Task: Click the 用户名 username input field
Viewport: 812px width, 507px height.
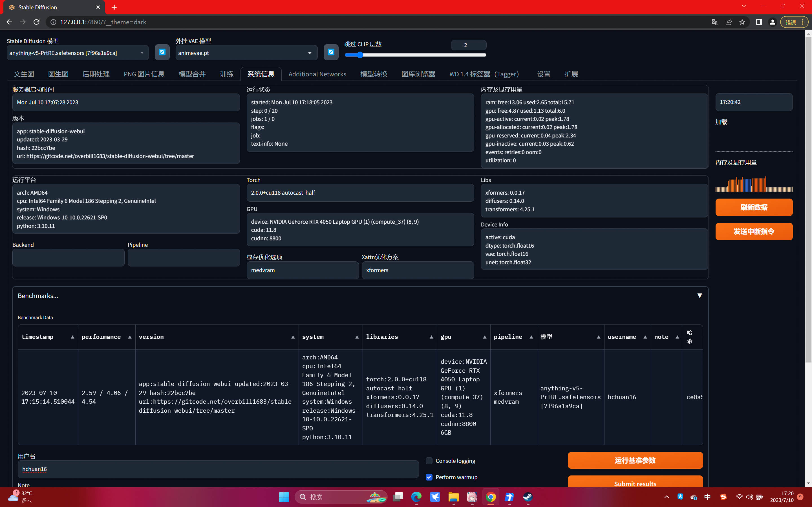Action: 218,469
